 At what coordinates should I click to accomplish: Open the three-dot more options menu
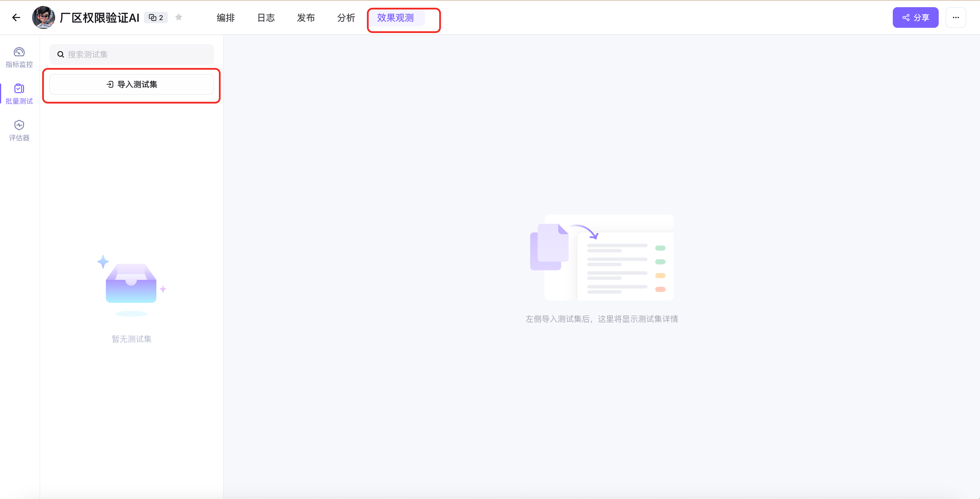click(x=956, y=17)
